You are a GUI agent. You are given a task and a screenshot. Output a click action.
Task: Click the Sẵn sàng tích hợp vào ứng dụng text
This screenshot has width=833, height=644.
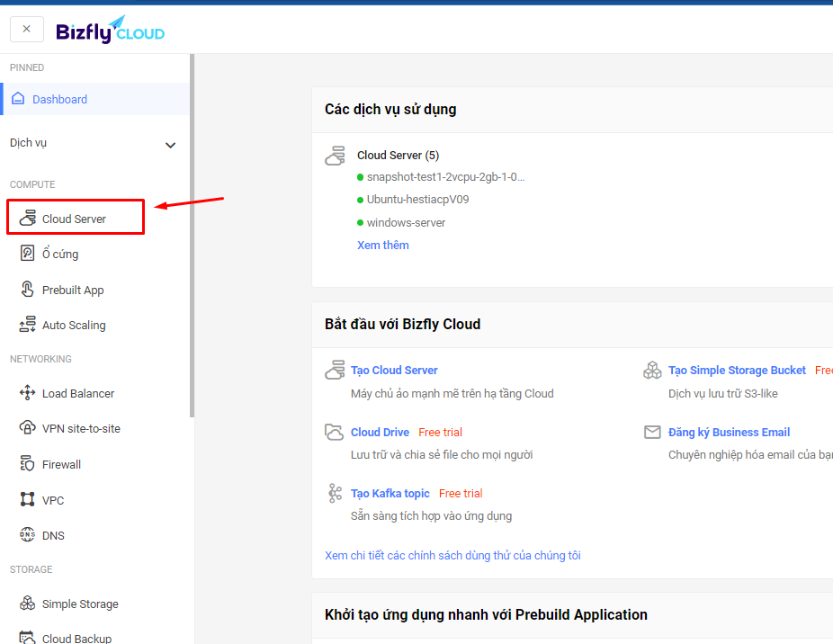click(x=432, y=516)
